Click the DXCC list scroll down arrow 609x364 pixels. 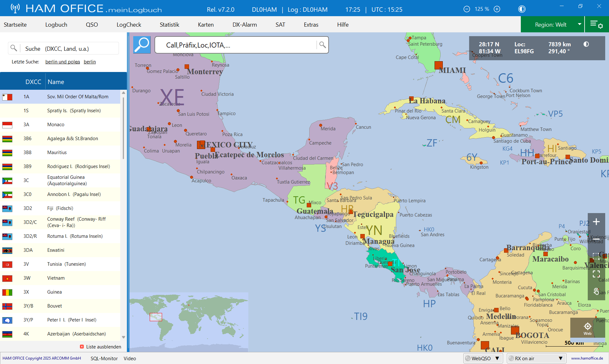point(123,337)
